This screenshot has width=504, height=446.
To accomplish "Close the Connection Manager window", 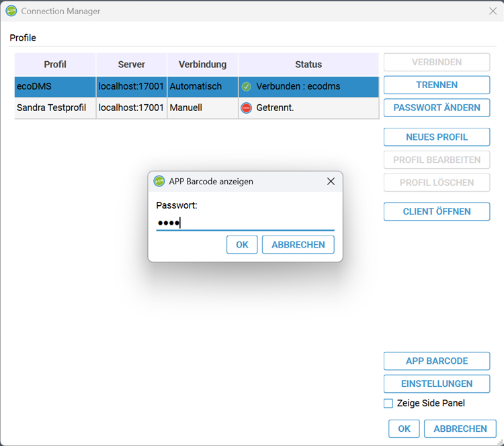I will (493, 11).
